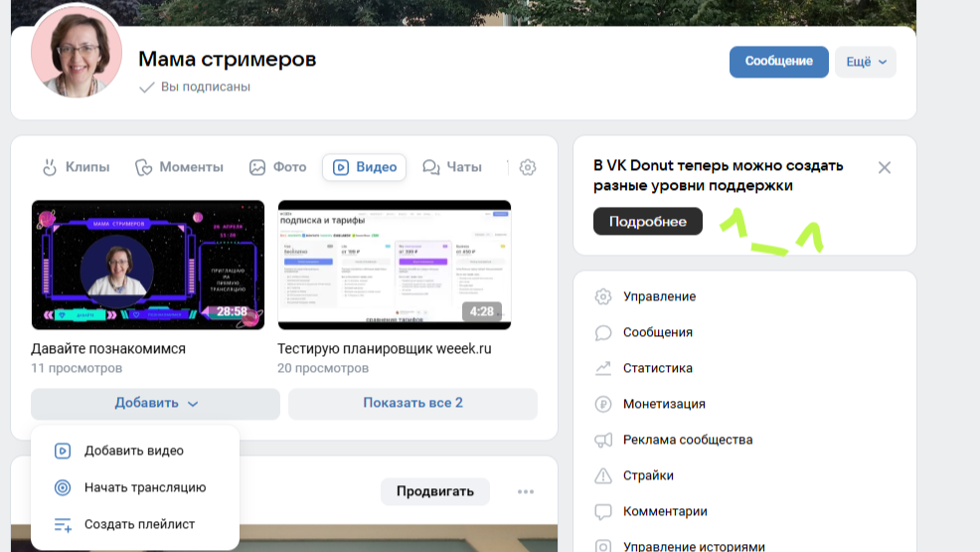Image resolution: width=980 pixels, height=552 pixels.
Task: Expand the Добавить dropdown button
Action: point(156,403)
